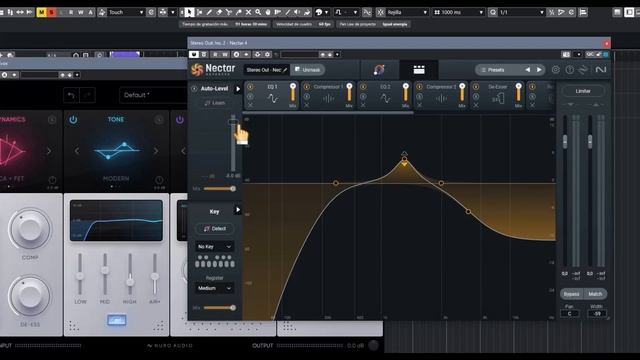Select the Split scissors tool
Image resolution: width=640 pixels, height=360 pixels.
pyautogui.click(x=229, y=12)
